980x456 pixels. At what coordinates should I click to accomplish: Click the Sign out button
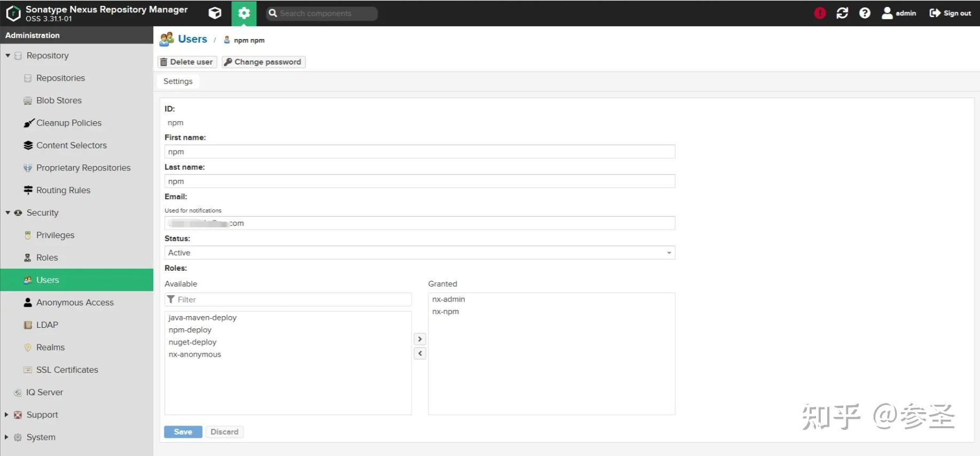[x=950, y=13]
